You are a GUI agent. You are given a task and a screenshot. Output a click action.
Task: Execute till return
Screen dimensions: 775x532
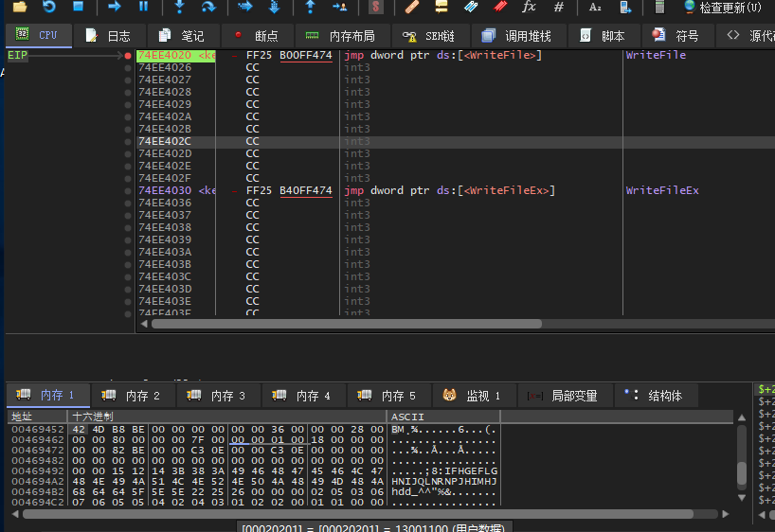[311, 7]
